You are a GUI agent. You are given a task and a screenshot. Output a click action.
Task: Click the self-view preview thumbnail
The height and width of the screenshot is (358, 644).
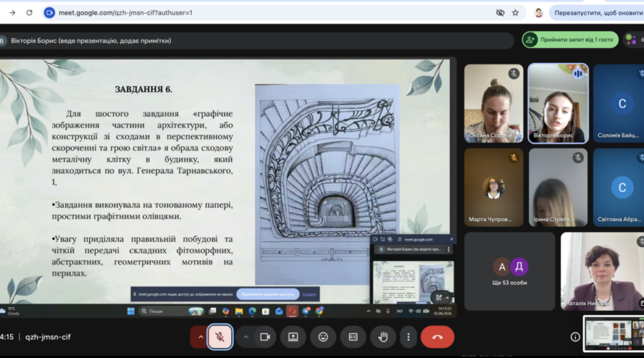click(614, 334)
